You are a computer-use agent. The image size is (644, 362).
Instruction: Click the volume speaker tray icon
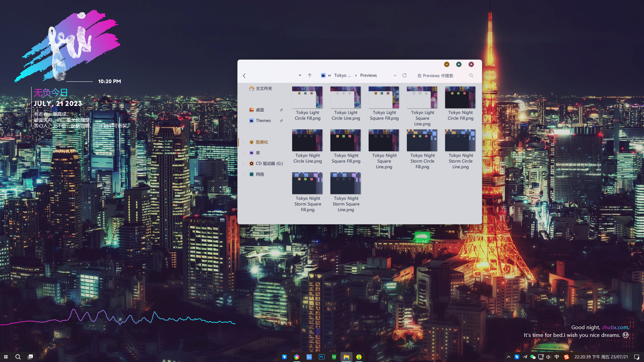pyautogui.click(x=548, y=357)
